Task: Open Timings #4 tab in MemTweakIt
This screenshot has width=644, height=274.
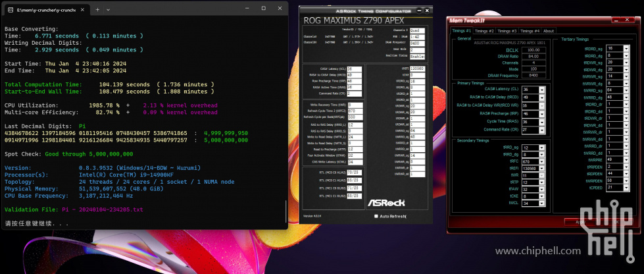Action: 530,31
